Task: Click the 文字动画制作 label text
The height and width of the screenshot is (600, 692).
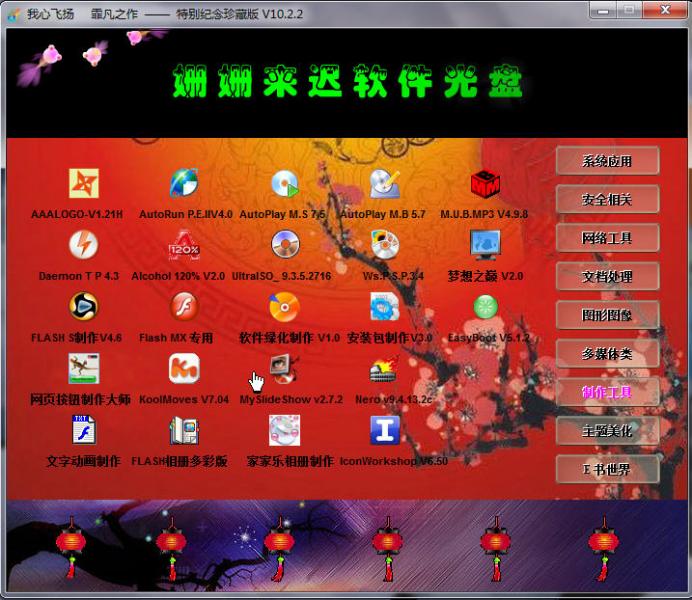Action: (x=84, y=461)
